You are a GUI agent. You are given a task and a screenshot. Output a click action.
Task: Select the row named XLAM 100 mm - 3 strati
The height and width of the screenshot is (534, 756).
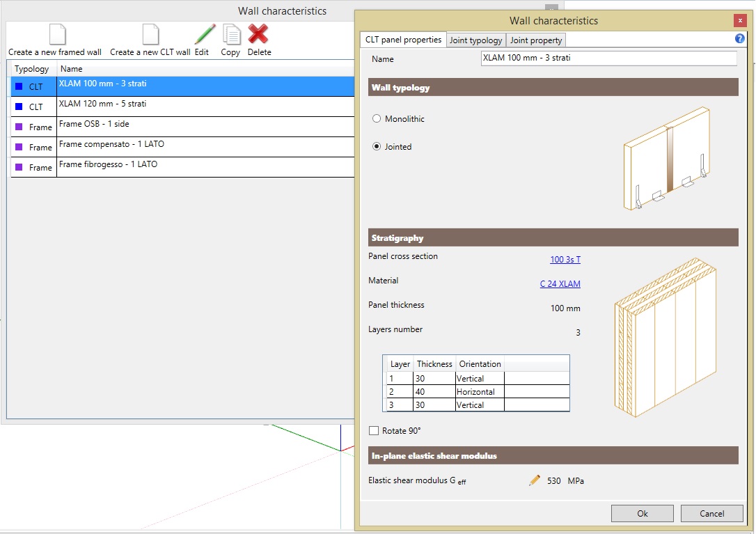click(182, 86)
